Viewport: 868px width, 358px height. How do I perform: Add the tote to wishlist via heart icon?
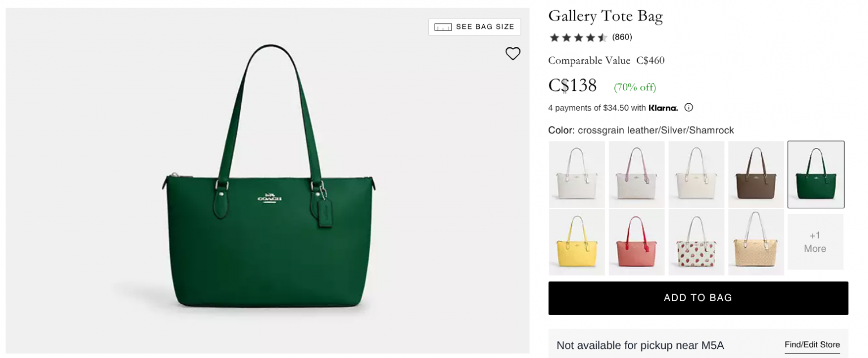pyautogui.click(x=513, y=53)
